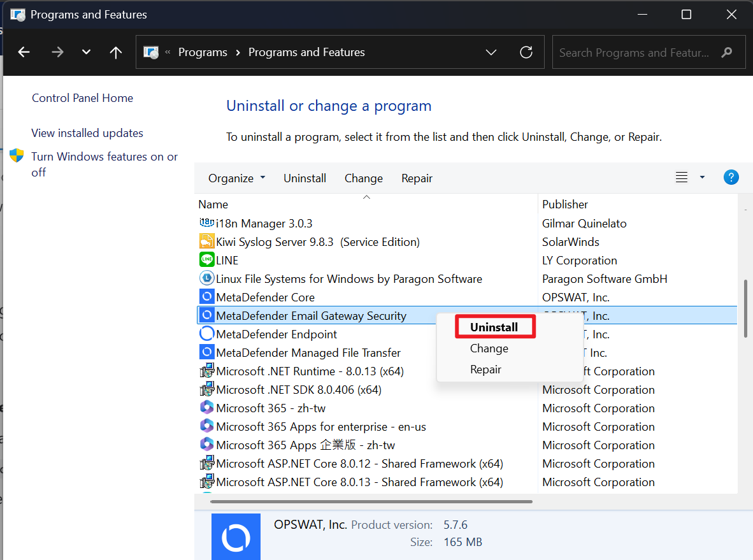Screen dimensions: 753x560
Task: Click the vertical scrollbar thumb
Action: (x=745, y=308)
